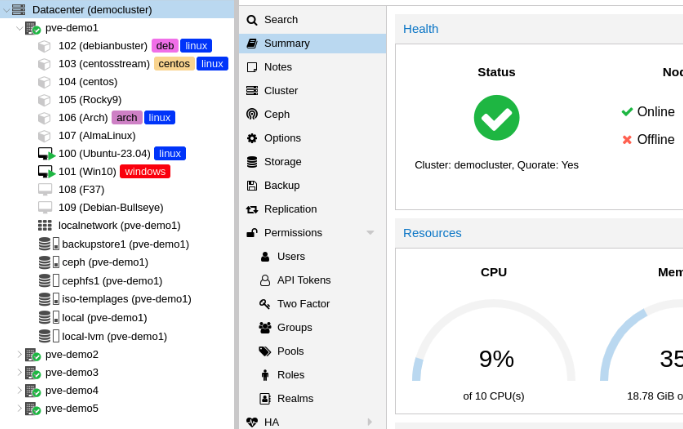The width and height of the screenshot is (683, 429).
Task: Expand the pve-demo2 node
Action: click(x=19, y=354)
